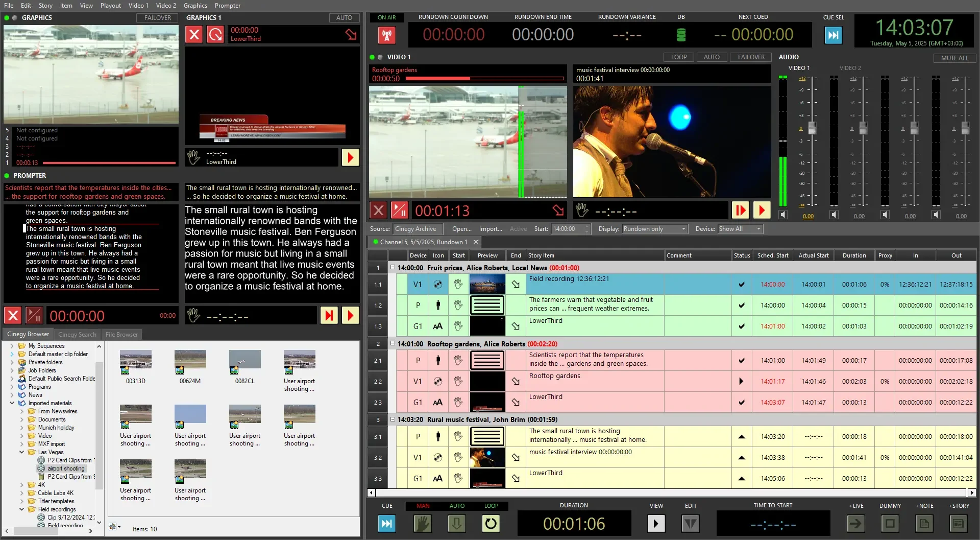Click the ON AIR antenna button
Screen dimensions: 980x540
(x=386, y=35)
